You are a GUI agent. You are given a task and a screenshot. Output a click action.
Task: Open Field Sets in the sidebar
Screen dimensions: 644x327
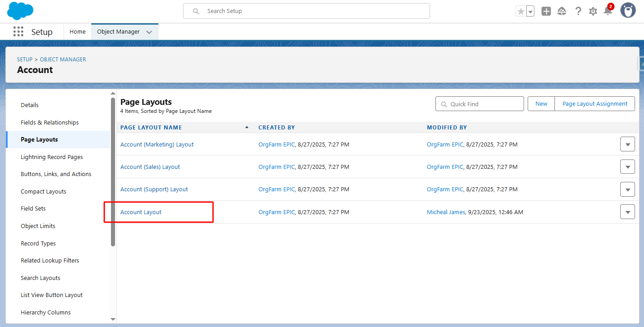(33, 209)
